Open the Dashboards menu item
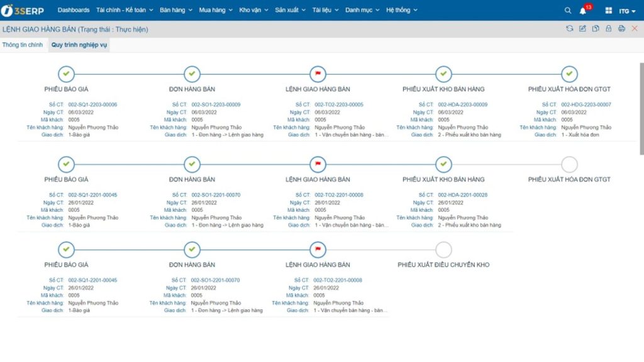 coord(74,10)
